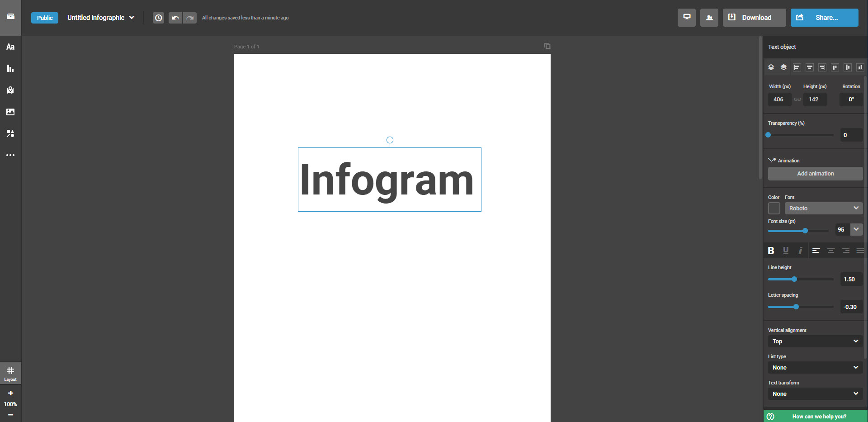
Task: Toggle underline formatting
Action: [x=786, y=251]
